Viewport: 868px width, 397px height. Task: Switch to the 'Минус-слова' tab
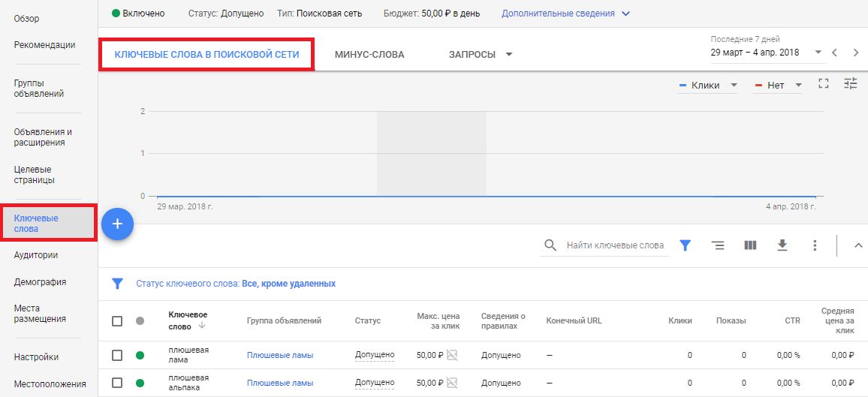(x=369, y=55)
